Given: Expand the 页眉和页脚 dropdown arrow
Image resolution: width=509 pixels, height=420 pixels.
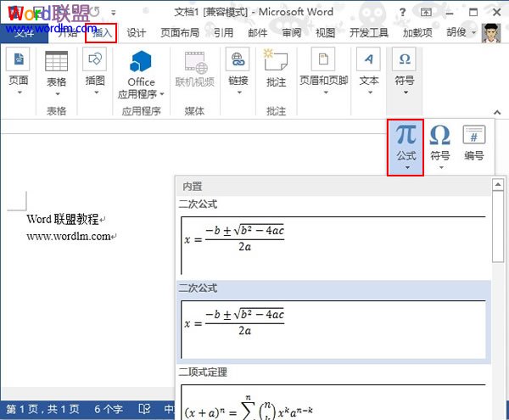Looking at the screenshot, I should click(326, 92).
